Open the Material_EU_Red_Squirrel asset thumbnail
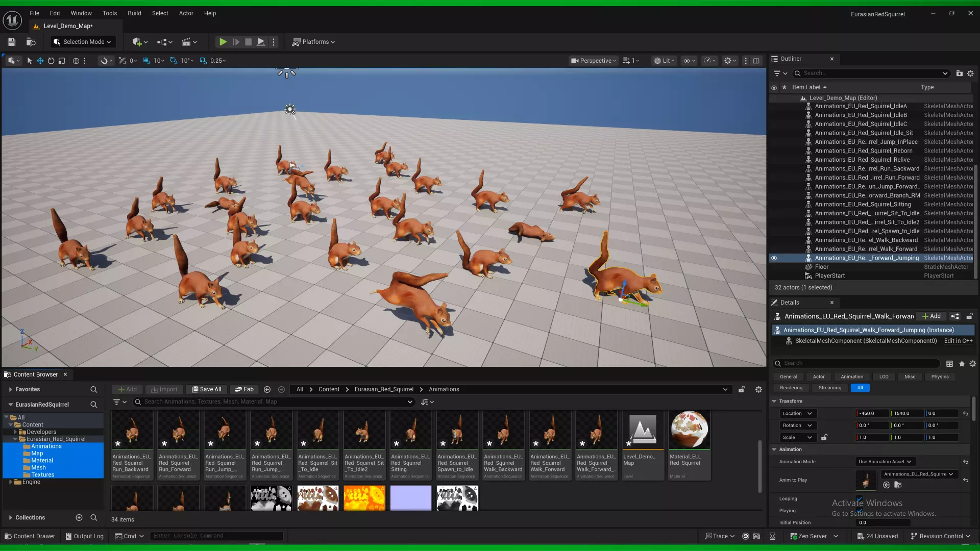This screenshot has height=551, width=980. click(x=689, y=430)
